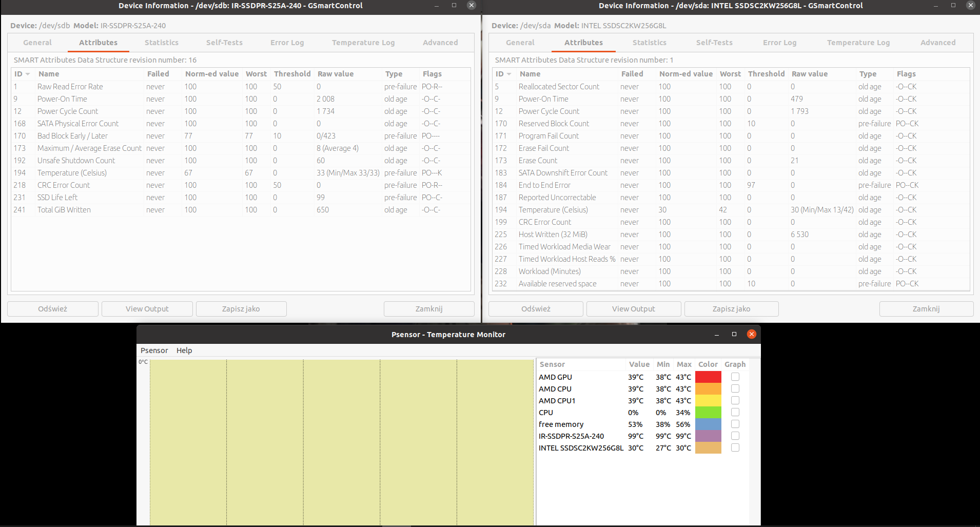980x527 pixels.
Task: Maximize the Psensor Temperature Monitor window
Action: [734, 334]
